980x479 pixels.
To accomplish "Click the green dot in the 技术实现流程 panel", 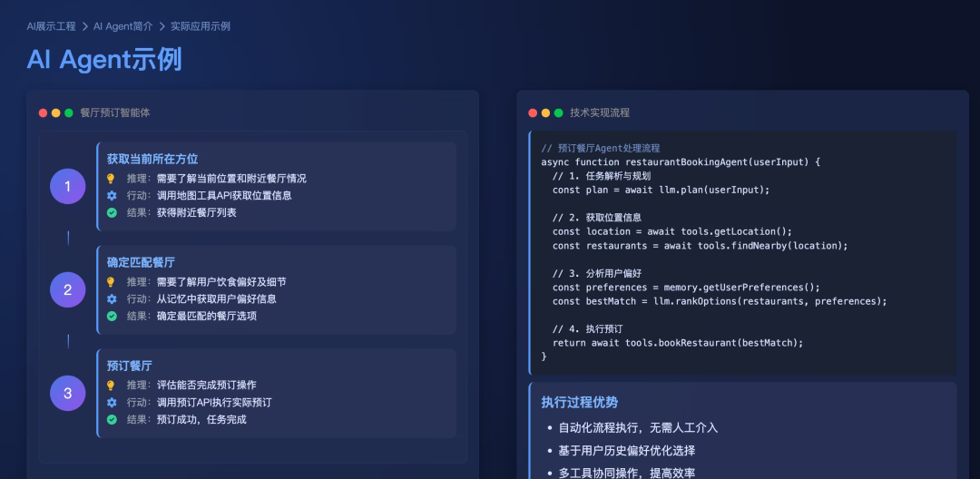I will pos(558,113).
